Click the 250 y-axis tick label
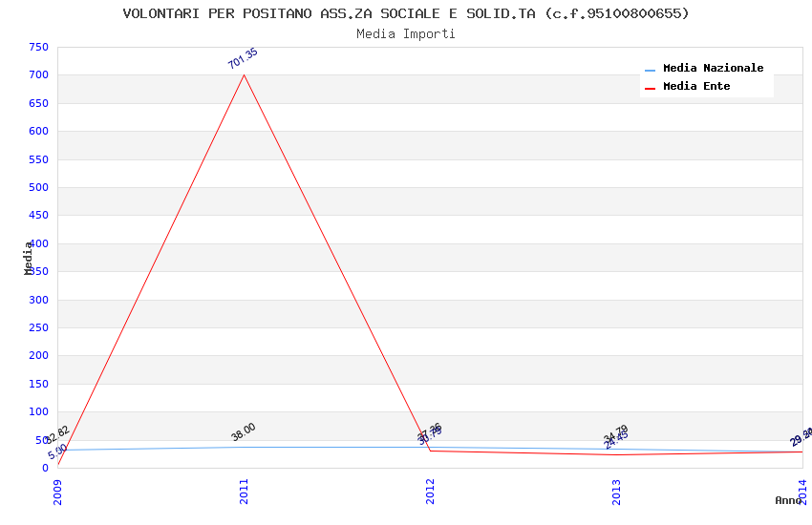The image size is (812, 525). 39,328
